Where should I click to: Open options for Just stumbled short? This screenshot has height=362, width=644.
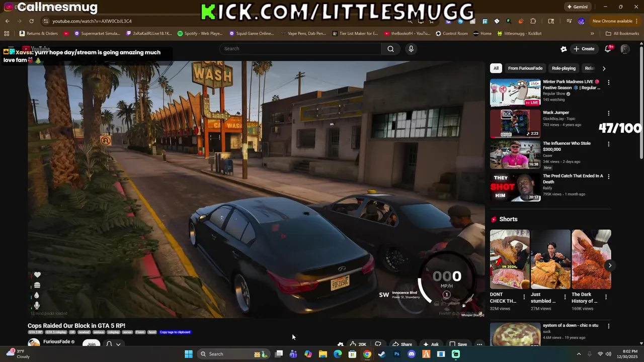[565, 297]
